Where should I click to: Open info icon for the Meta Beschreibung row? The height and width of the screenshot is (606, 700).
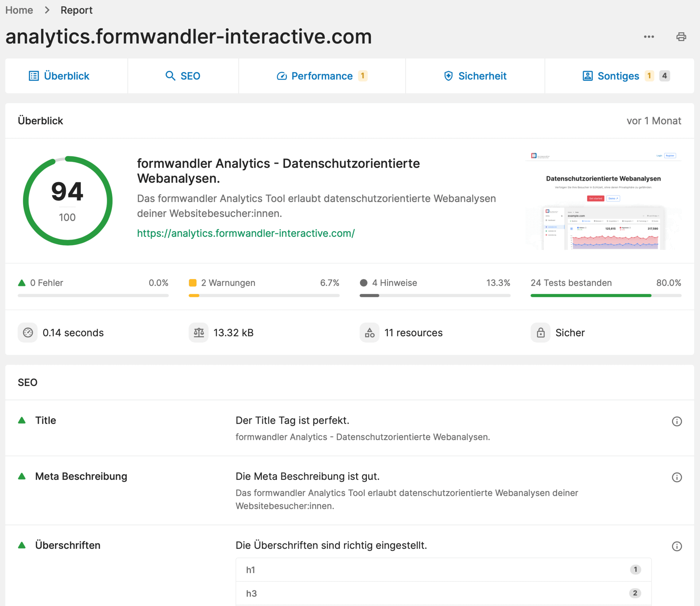tap(677, 477)
